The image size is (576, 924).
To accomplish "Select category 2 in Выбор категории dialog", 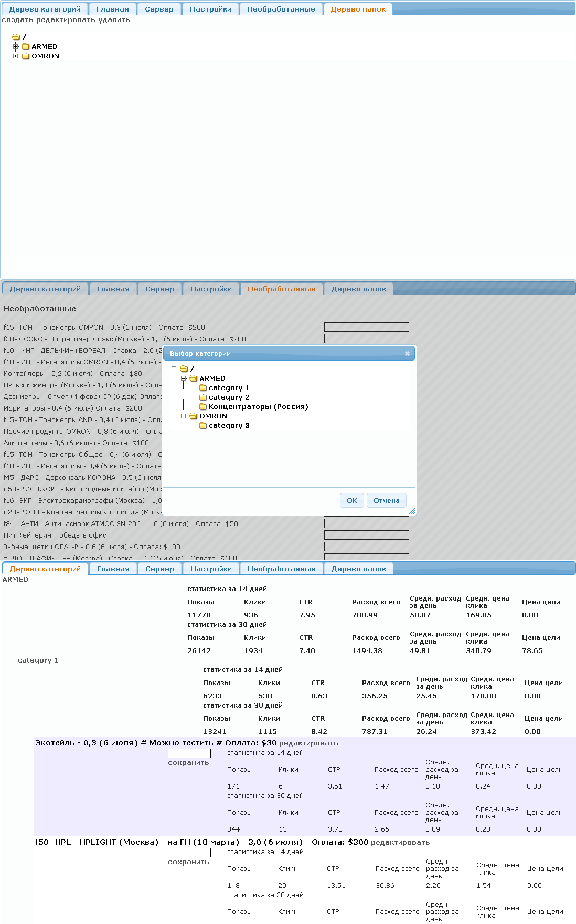I will [229, 397].
